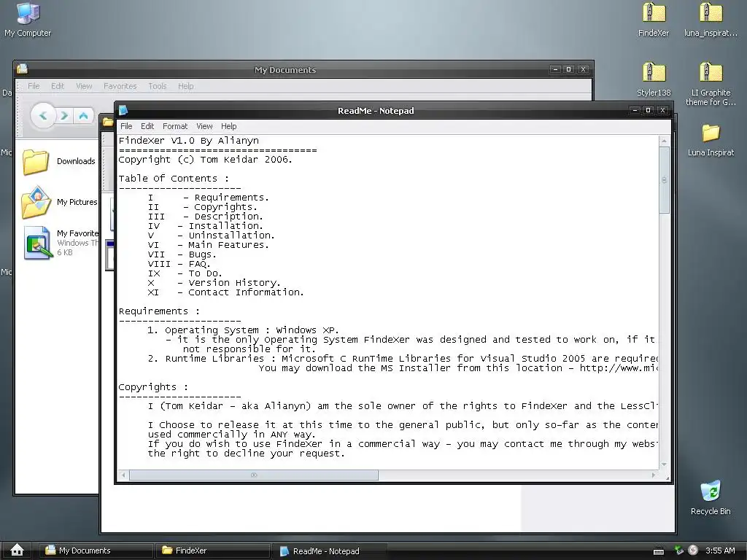
Task: Click Notepad vertical scrollbar thumb
Action: [664, 180]
